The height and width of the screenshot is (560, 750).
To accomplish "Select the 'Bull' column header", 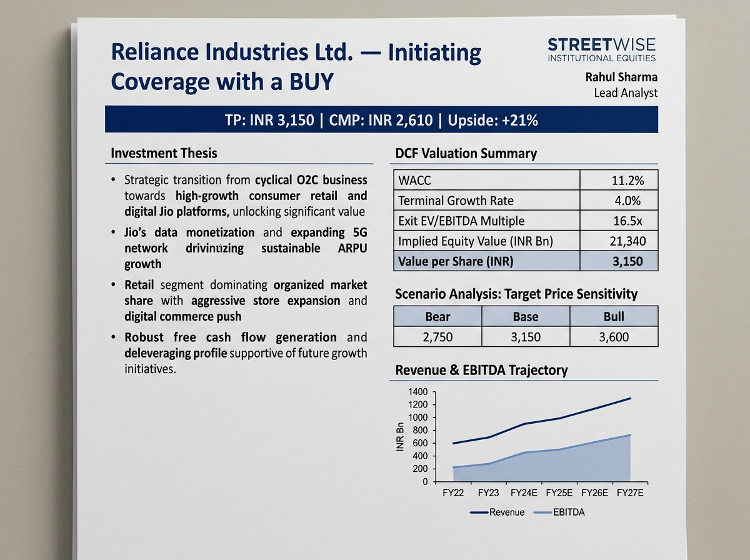I will pyautogui.click(x=614, y=316).
